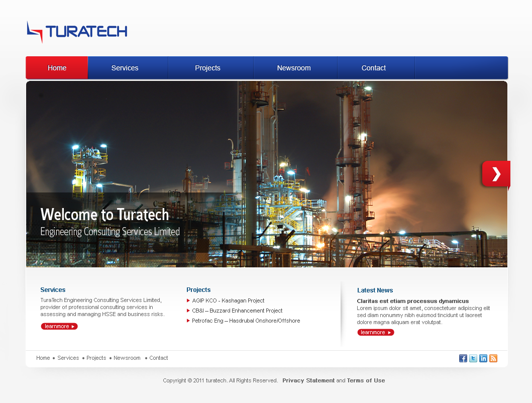Image resolution: width=532 pixels, height=403 pixels.
Task: Open the LinkedIn icon in the footer
Action: pos(483,358)
